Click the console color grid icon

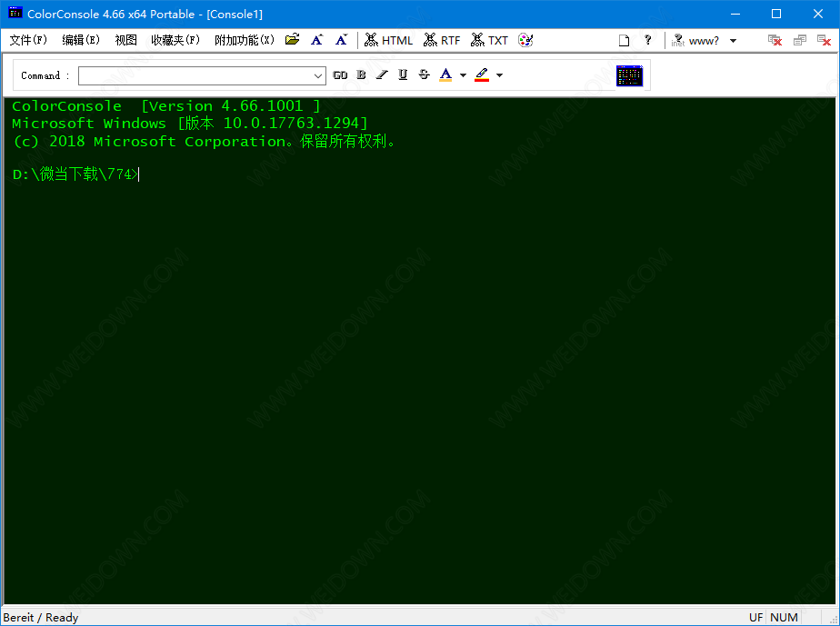coord(629,75)
